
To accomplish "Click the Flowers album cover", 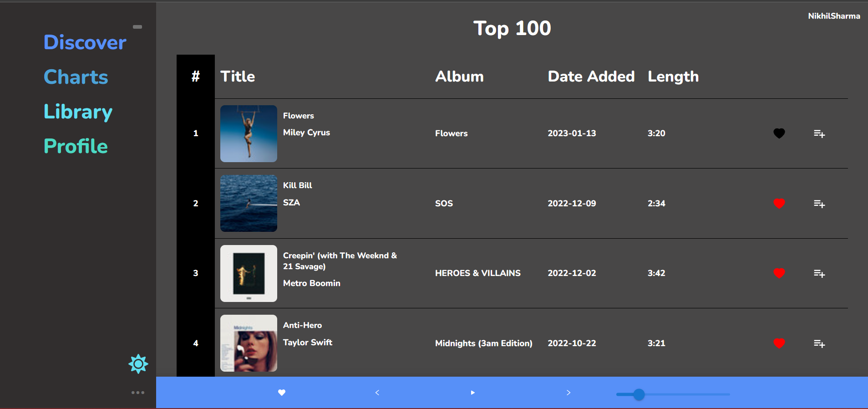I will (x=249, y=133).
